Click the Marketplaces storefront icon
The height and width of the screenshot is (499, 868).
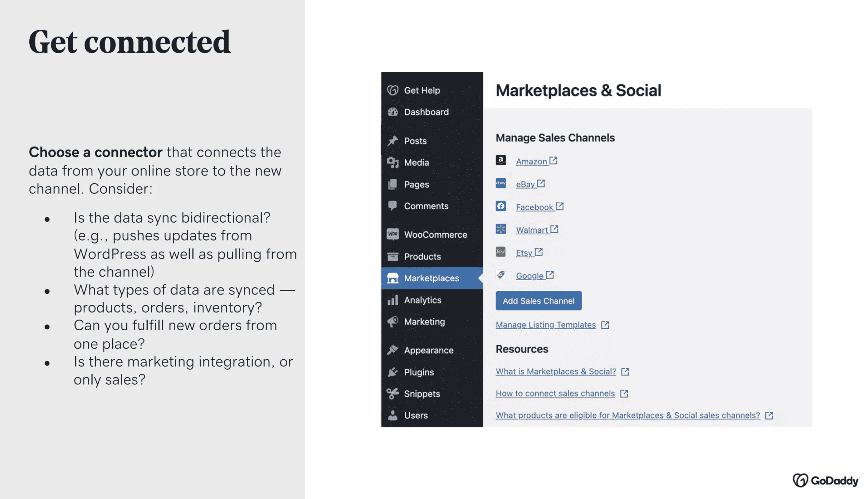point(393,278)
